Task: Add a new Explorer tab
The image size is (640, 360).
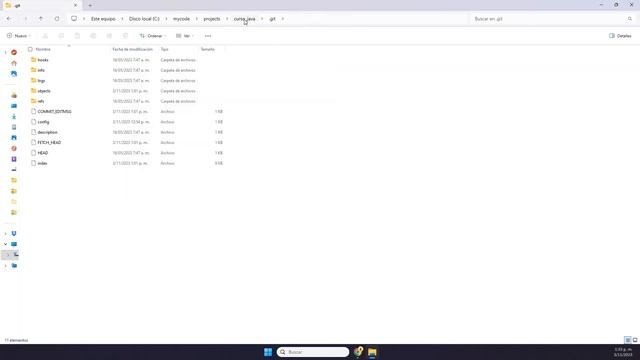Action: [x=90, y=6]
